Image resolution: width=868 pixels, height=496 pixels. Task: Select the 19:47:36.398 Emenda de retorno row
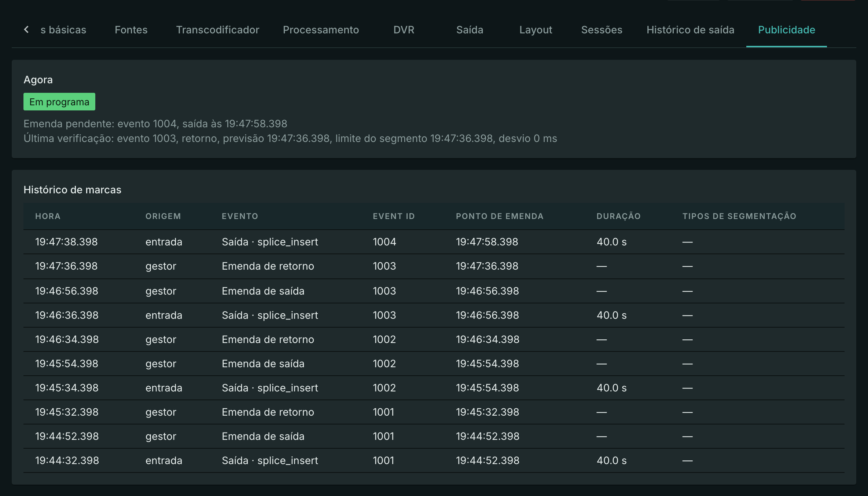[434, 266]
